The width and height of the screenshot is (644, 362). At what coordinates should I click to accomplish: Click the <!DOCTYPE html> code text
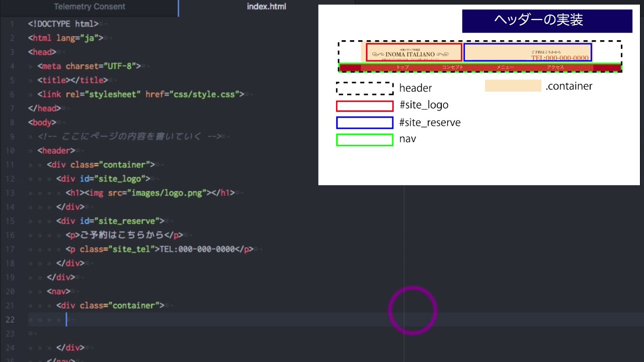pyautogui.click(x=63, y=24)
